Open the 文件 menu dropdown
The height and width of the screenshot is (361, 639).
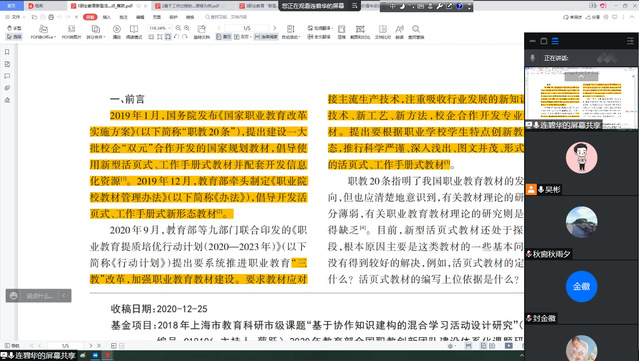(15, 17)
